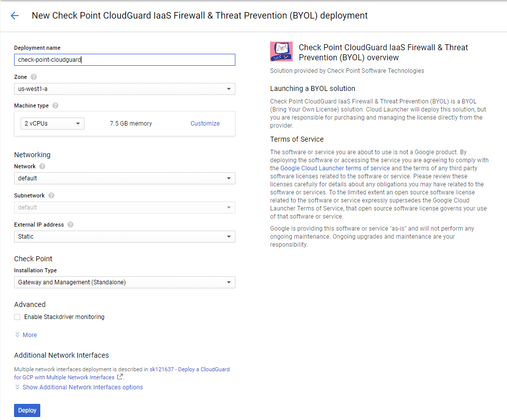507x420 pixels.
Task: Click the Deploy button
Action: [27, 410]
